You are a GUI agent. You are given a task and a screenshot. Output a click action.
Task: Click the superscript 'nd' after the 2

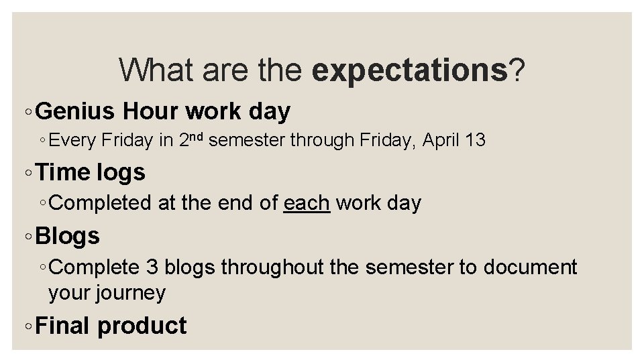[197, 137]
